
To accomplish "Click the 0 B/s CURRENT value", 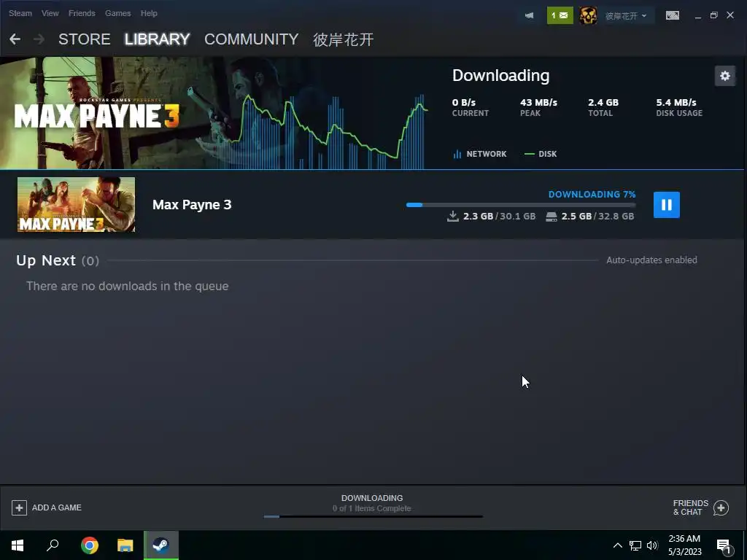I will pos(463,102).
